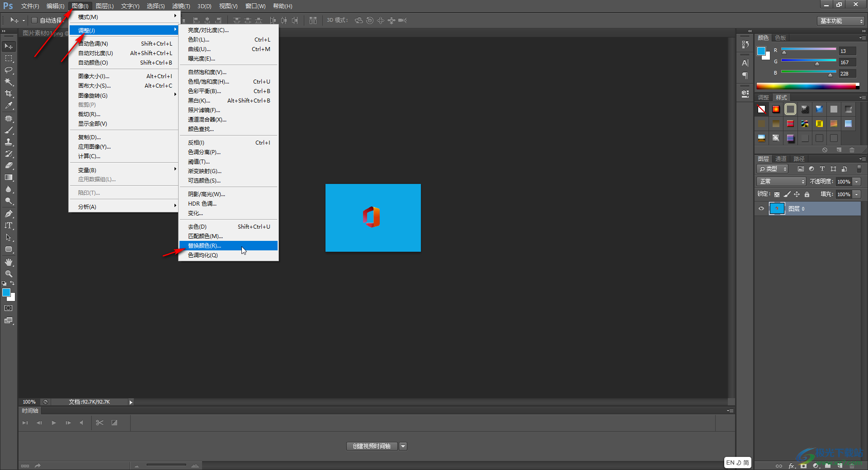
Task: Toggle lock position icon
Action: click(x=797, y=194)
